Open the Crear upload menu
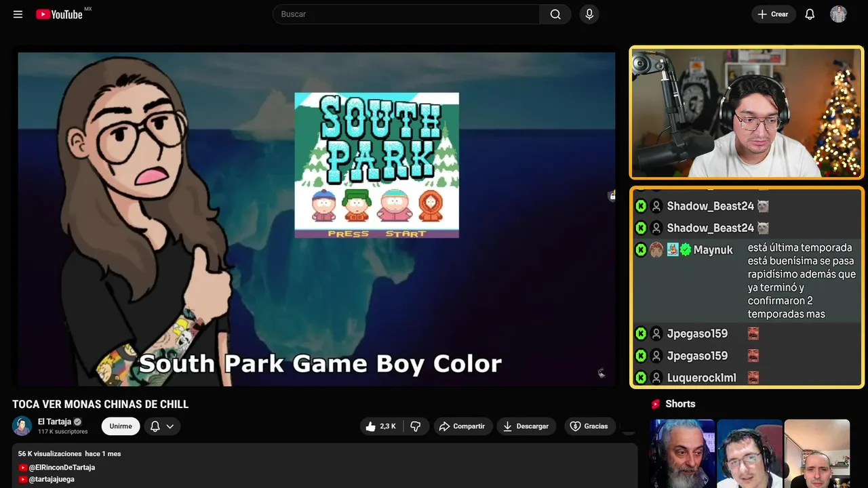 point(773,14)
